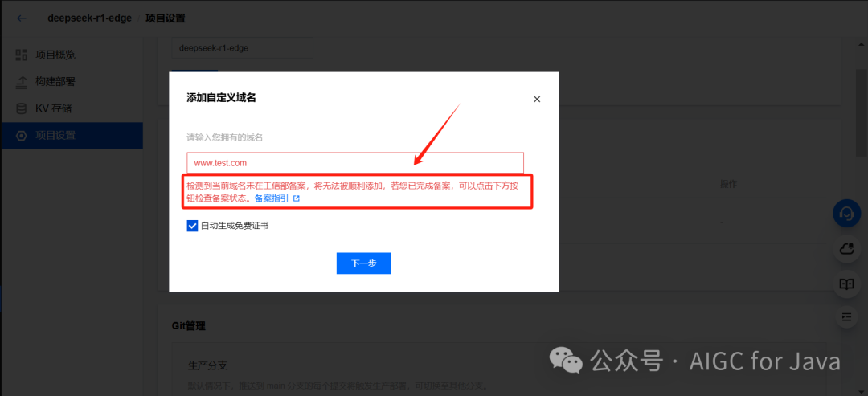Click the 生产分支 label
The width and height of the screenshot is (868, 396).
pyautogui.click(x=208, y=365)
